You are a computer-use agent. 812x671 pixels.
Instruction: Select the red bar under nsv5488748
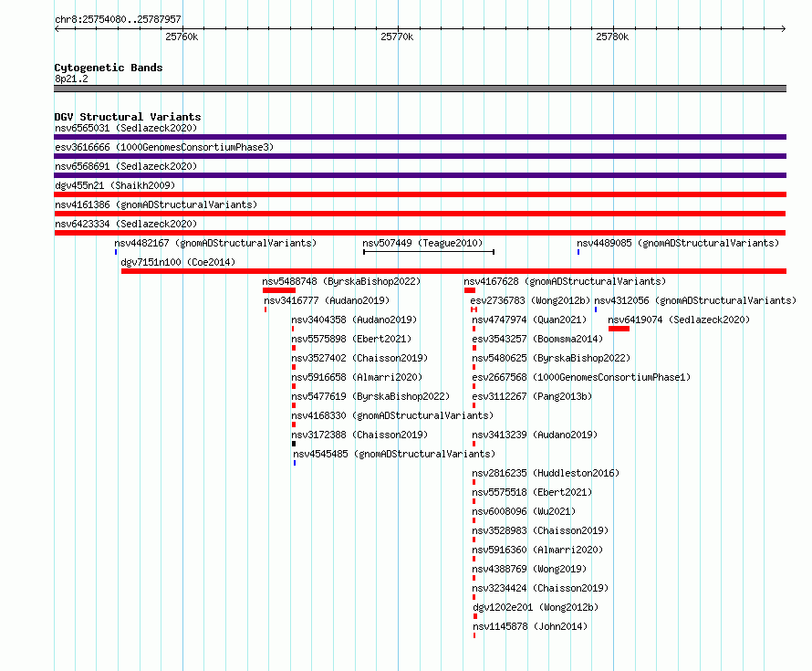point(279,290)
